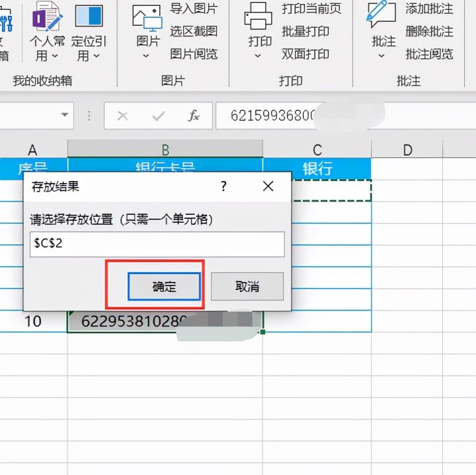476x475 pixels.
Task: Choose 选区截图 command
Action: pyautogui.click(x=194, y=31)
